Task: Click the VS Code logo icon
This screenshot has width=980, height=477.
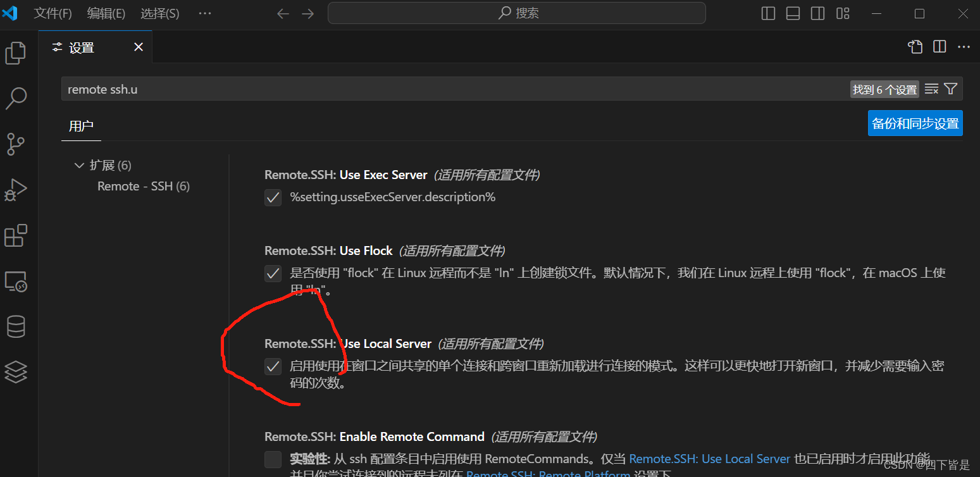Action: (x=9, y=13)
